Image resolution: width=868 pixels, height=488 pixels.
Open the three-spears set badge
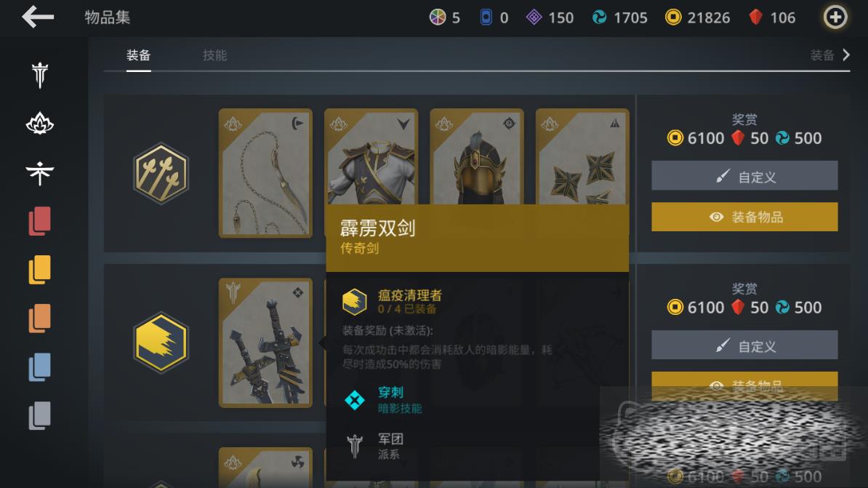161,173
